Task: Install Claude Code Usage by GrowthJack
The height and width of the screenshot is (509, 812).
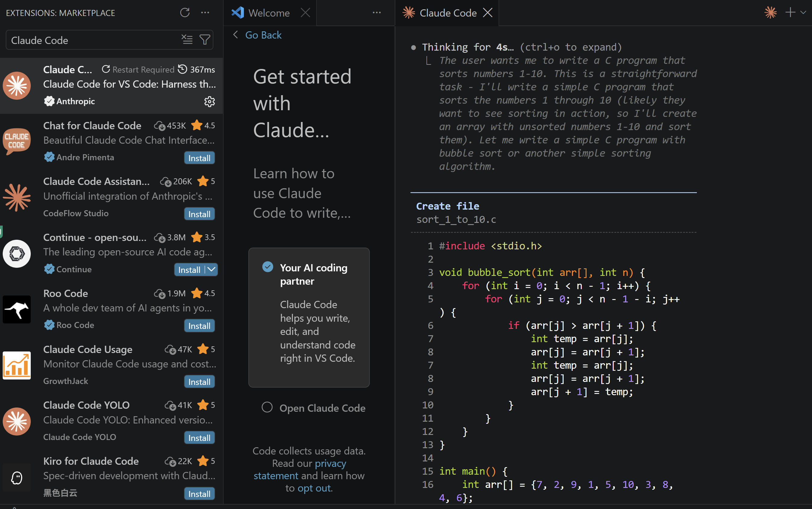Action: (x=199, y=382)
